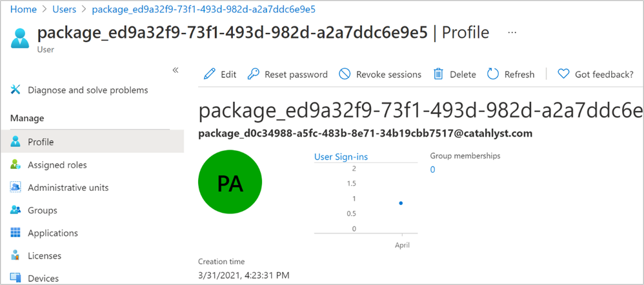
Task: Click the Assigned roles icon
Action: 16,165
